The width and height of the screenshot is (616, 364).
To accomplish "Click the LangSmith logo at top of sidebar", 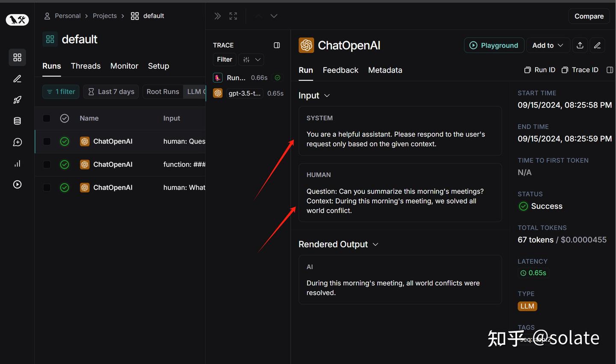I will [17, 20].
